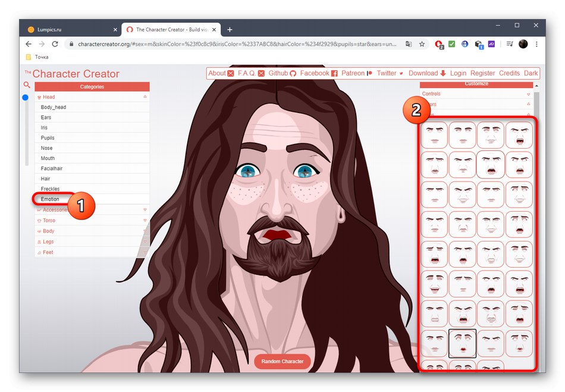
Task: Select the Emotion item
Action: (92, 199)
